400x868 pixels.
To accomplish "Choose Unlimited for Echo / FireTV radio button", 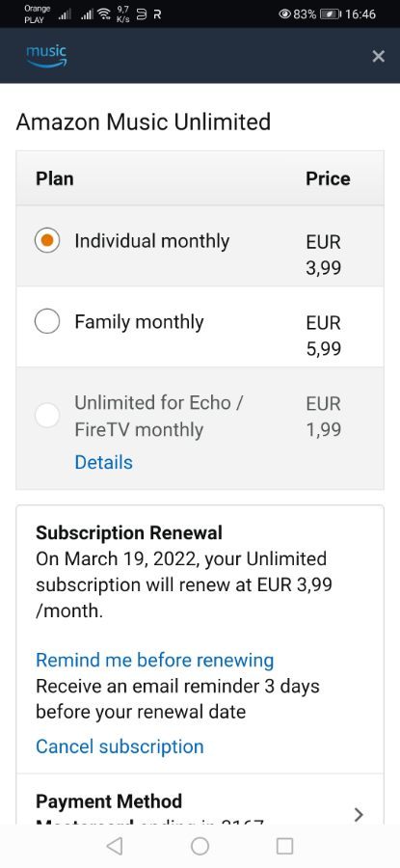I will point(47,415).
